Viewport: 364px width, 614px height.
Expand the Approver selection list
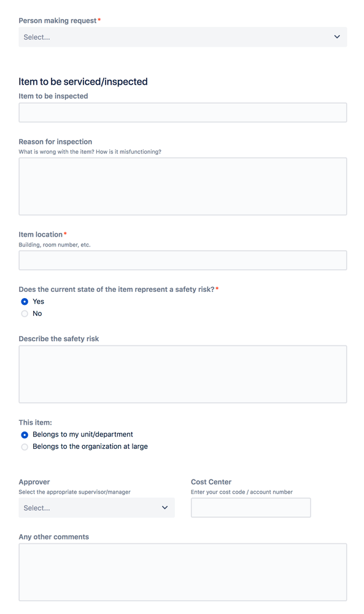[96, 508]
